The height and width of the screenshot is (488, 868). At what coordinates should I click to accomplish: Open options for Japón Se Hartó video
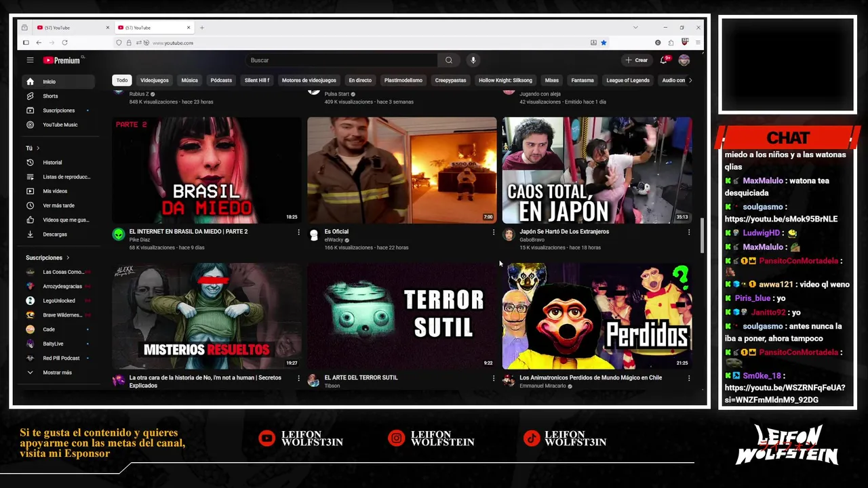pos(689,232)
